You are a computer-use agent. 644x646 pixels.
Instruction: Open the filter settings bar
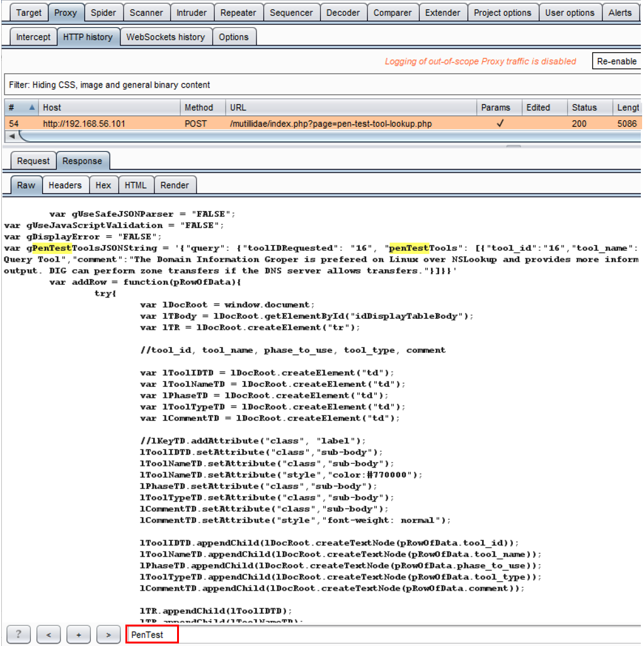[252, 84]
